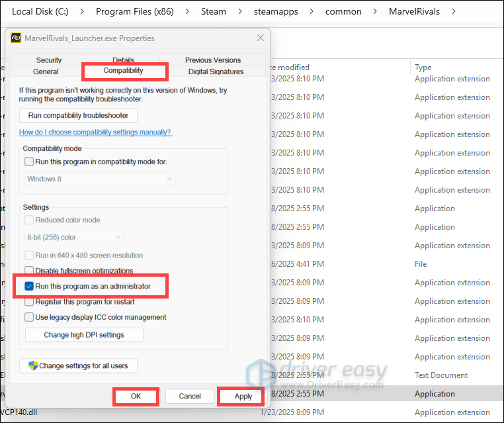Expand chevron after Steam breadcrumb

(x=240, y=11)
